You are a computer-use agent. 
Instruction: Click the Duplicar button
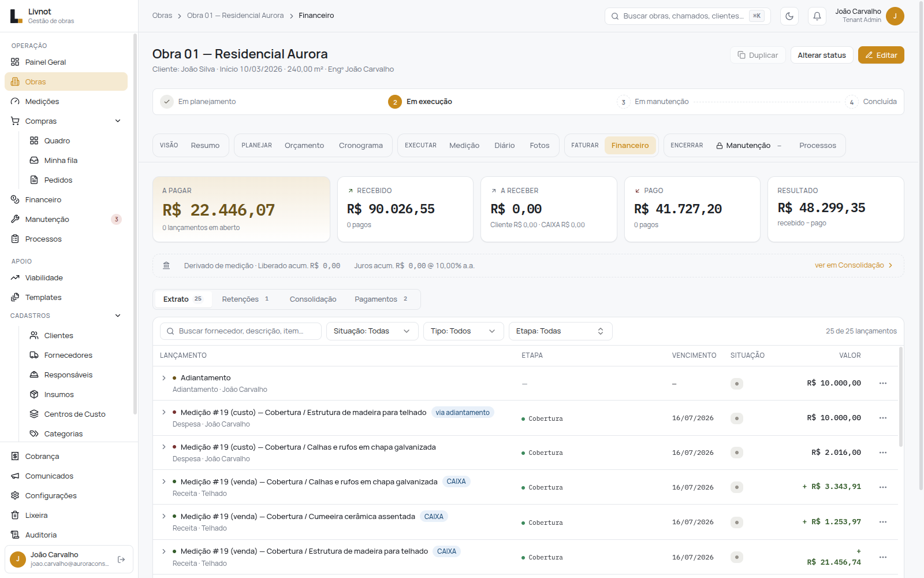[x=758, y=55]
